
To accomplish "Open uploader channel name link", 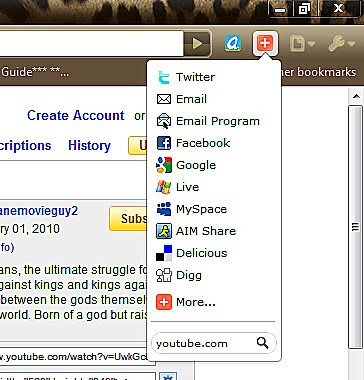I will tap(39, 211).
